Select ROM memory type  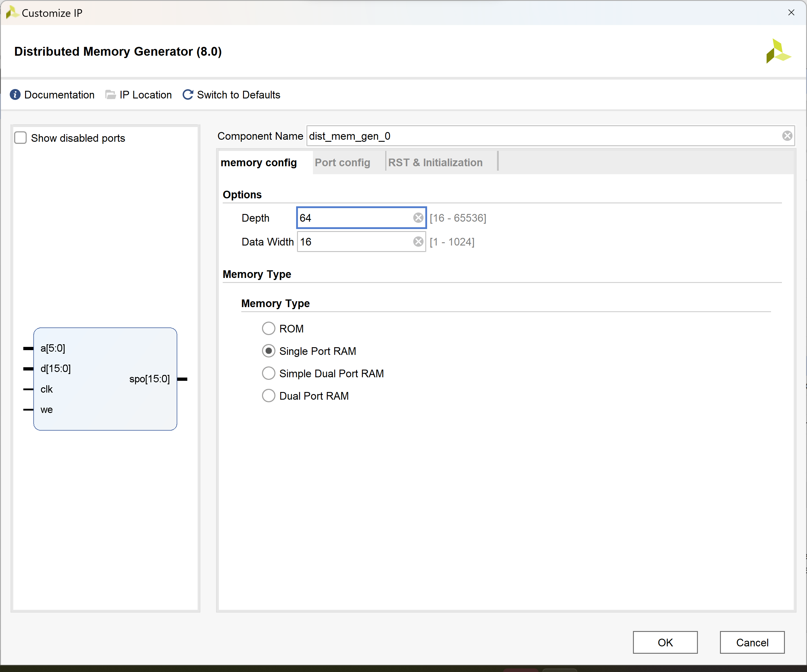click(268, 328)
